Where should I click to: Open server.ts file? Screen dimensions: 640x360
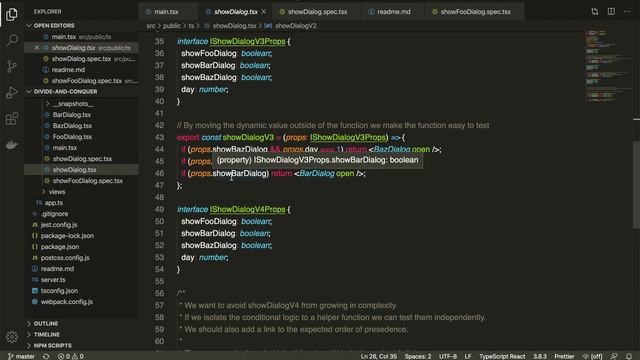[x=53, y=280]
